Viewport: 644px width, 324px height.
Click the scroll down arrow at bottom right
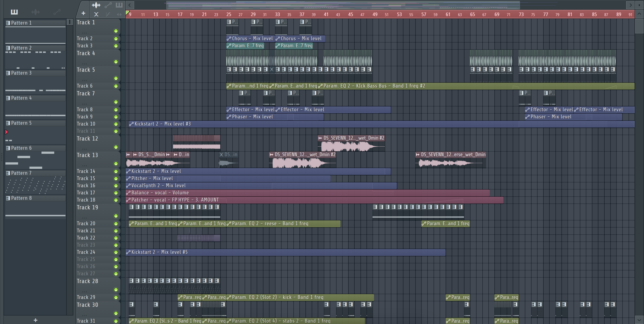coord(640,320)
